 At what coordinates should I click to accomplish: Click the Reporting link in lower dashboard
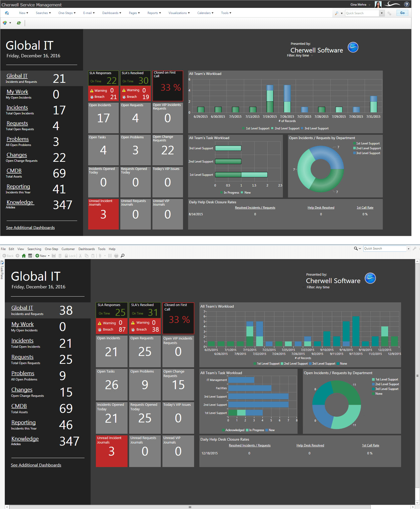pyautogui.click(x=23, y=422)
